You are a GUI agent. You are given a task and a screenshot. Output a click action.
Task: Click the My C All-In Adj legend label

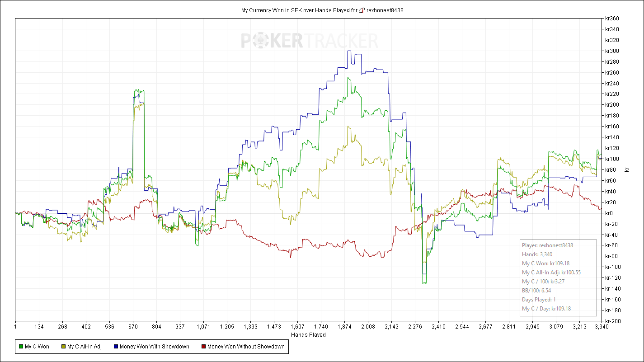coord(85,347)
